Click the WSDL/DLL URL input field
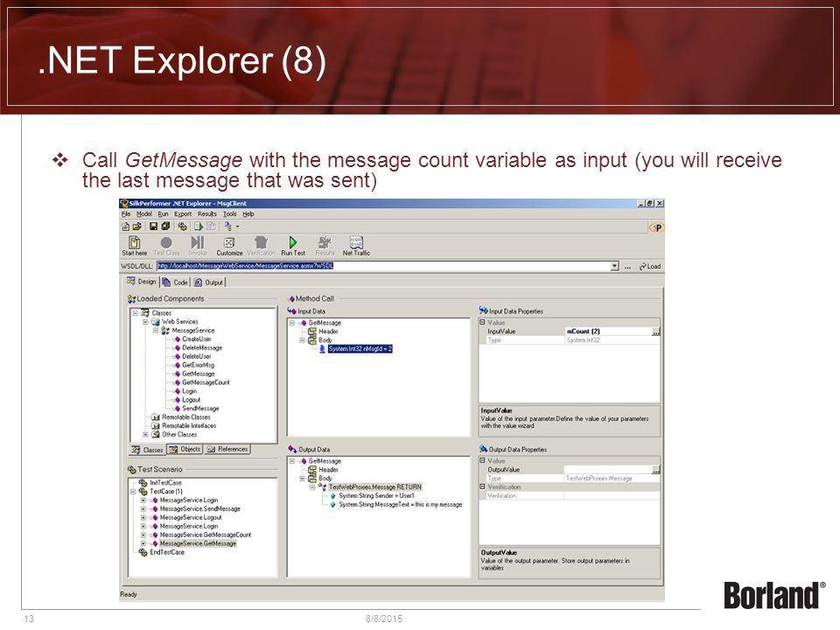Screen dimensions: 840x630 (383, 266)
